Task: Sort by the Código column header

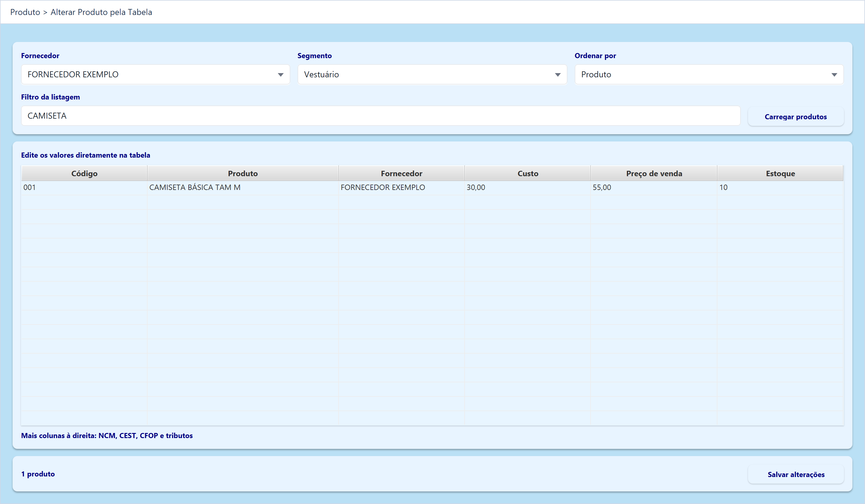Action: point(85,173)
